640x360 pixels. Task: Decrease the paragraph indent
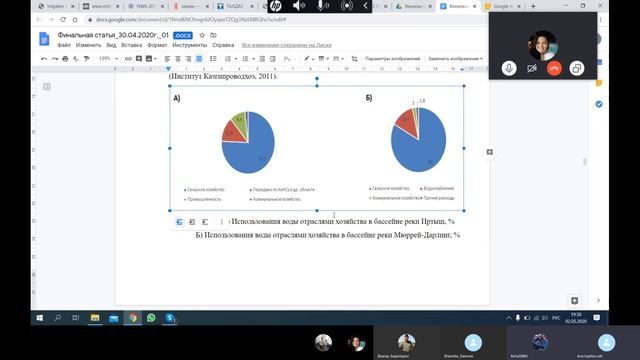pos(262,59)
